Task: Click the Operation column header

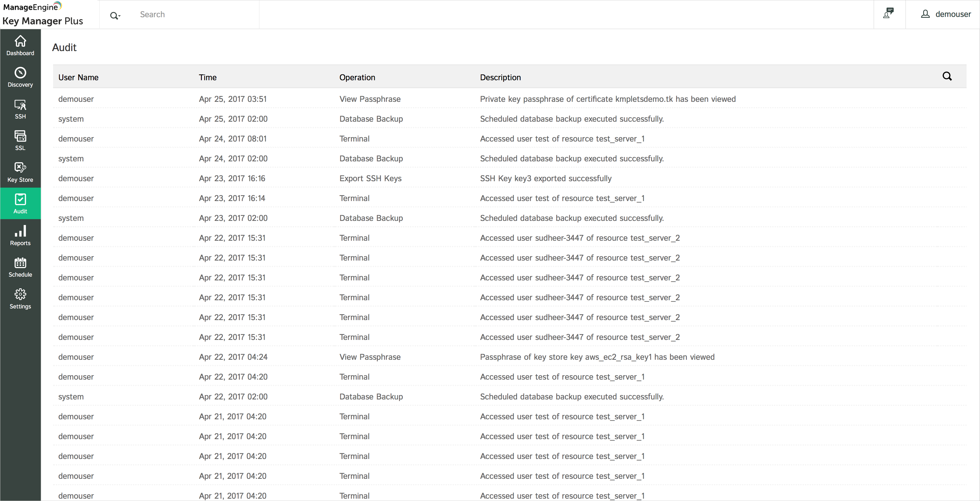Action: (x=357, y=77)
